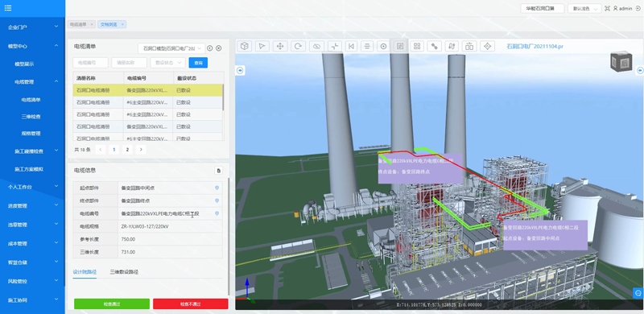
Task: Expand the 个人工作台 sidebar menu
Action: pos(32,187)
